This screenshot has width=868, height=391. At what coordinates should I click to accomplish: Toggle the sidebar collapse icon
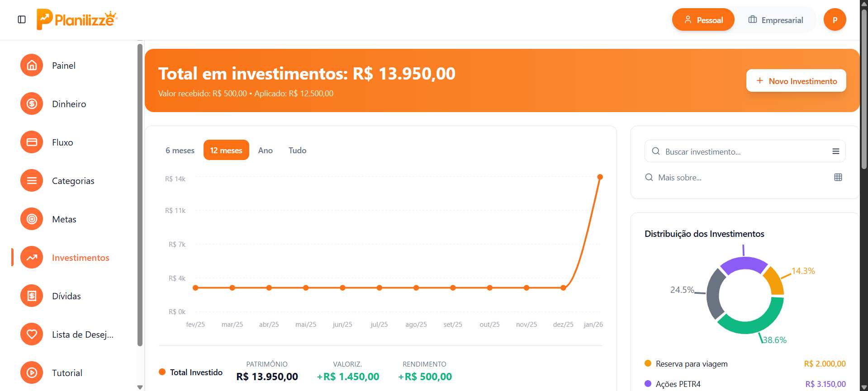pyautogui.click(x=22, y=19)
